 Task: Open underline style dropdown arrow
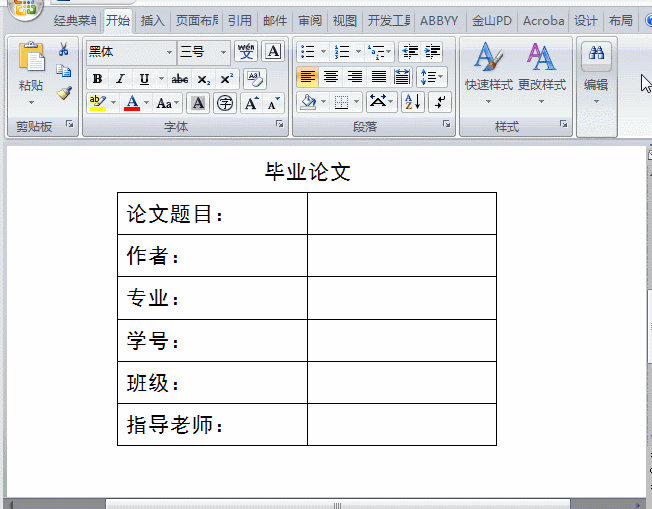click(161, 79)
